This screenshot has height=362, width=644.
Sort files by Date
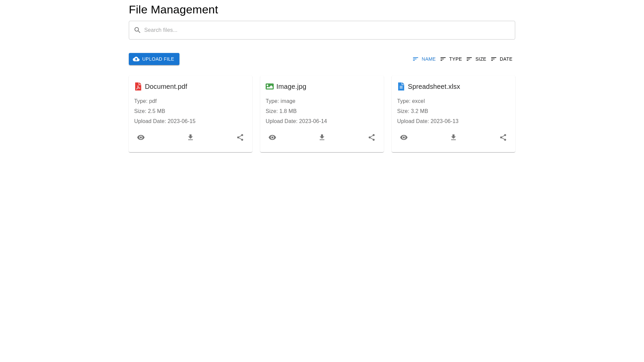[x=502, y=59]
